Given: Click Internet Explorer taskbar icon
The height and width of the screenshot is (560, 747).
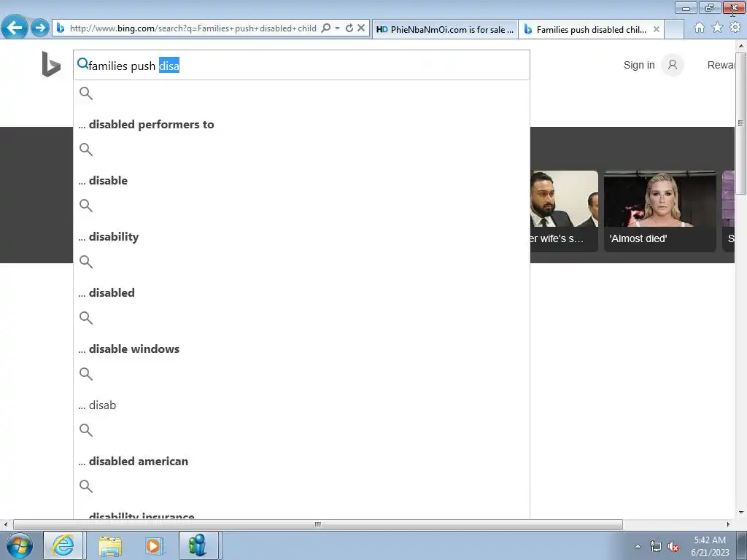Looking at the screenshot, I should point(63,545).
